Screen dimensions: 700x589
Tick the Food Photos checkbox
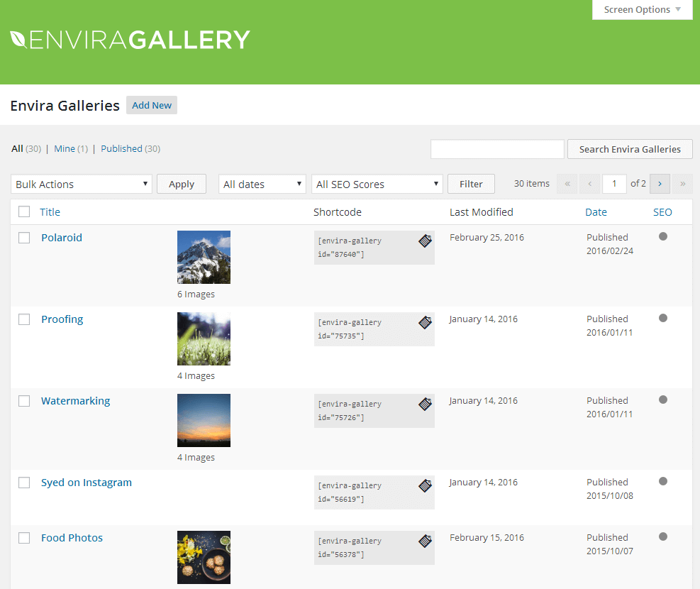pos(24,538)
